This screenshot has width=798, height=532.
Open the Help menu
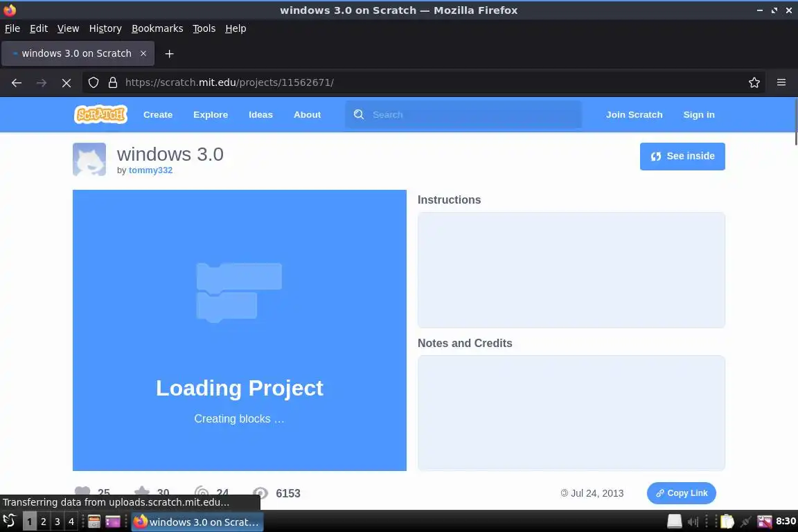(x=236, y=28)
